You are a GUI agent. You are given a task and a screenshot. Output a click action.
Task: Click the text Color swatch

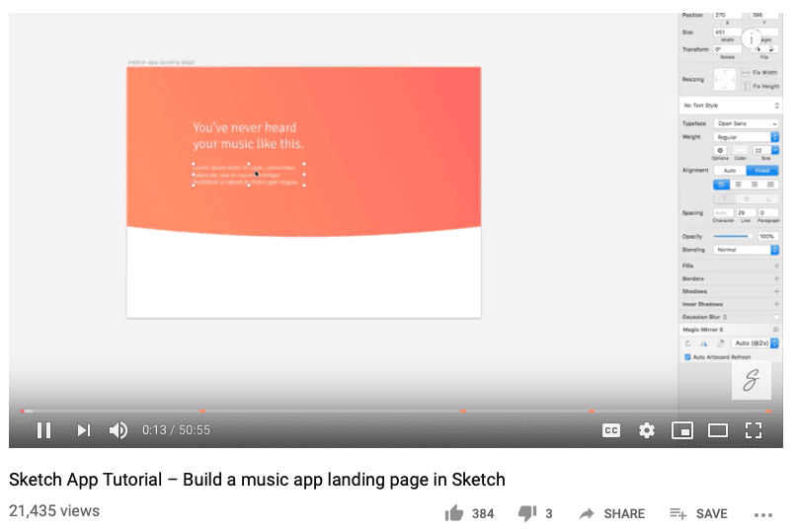click(740, 150)
